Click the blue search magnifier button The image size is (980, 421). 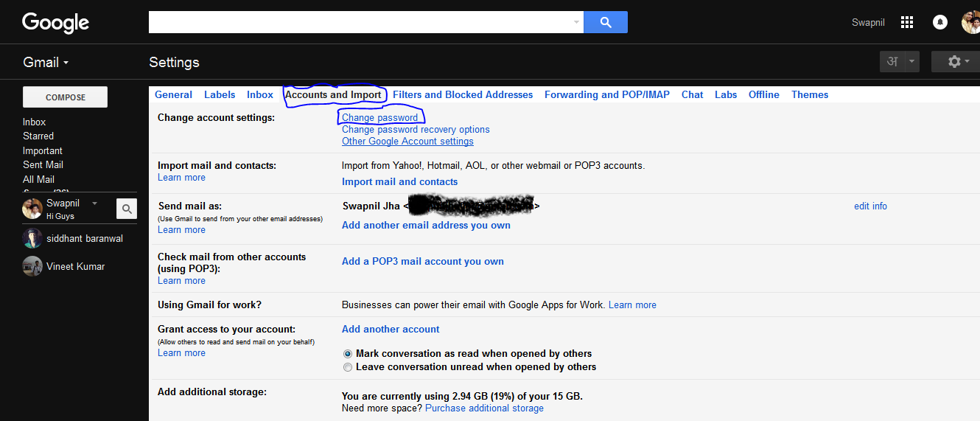coord(606,22)
